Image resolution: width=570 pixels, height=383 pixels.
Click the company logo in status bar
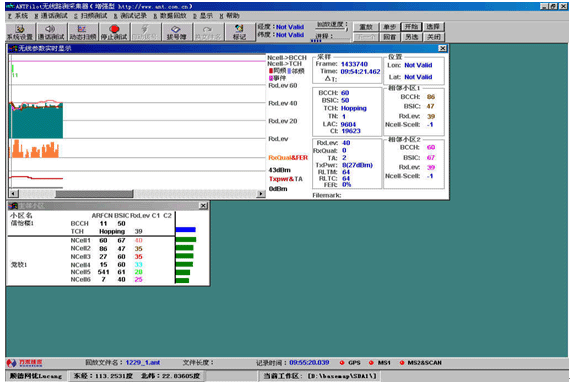(24, 363)
